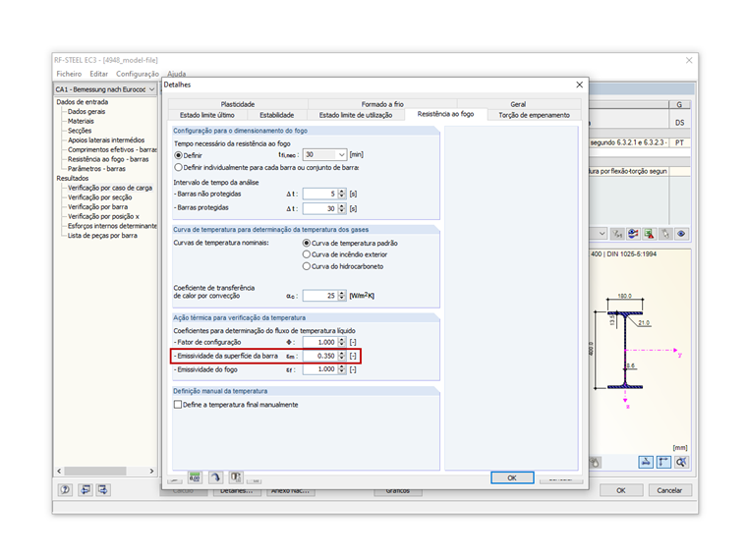Click OK in main RF-STEEL window
The image size is (747, 560).
621,490
